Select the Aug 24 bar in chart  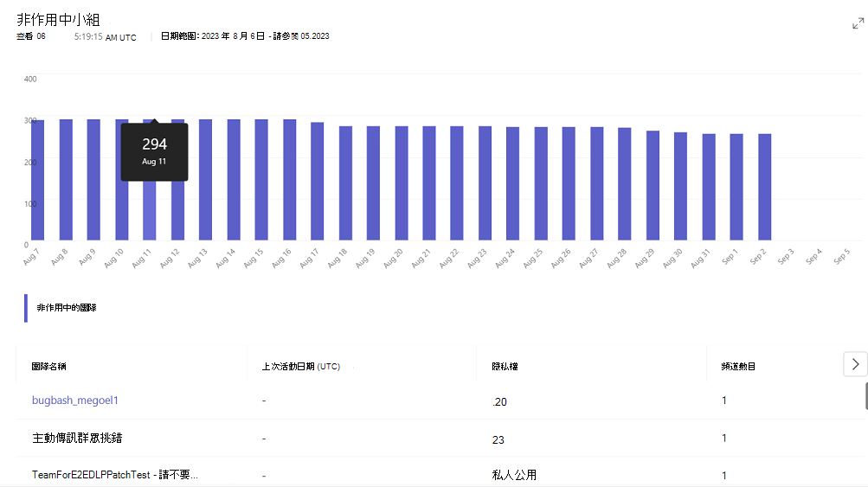tap(512, 183)
